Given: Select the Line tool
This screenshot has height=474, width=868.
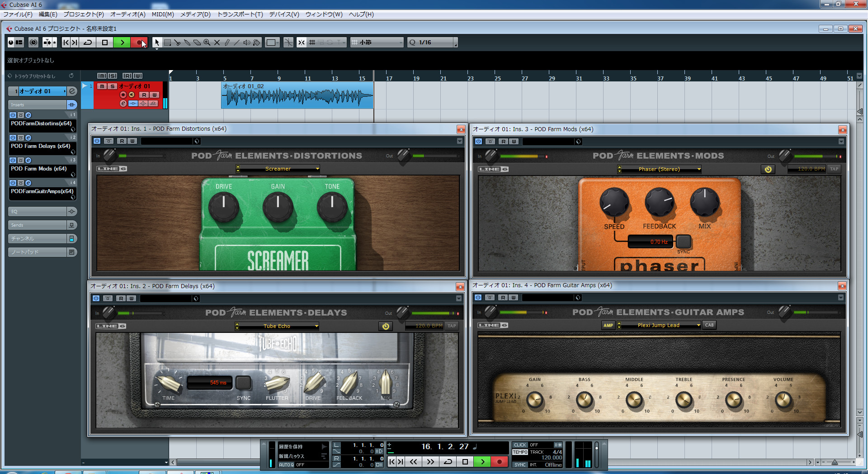Looking at the screenshot, I should coord(237,43).
